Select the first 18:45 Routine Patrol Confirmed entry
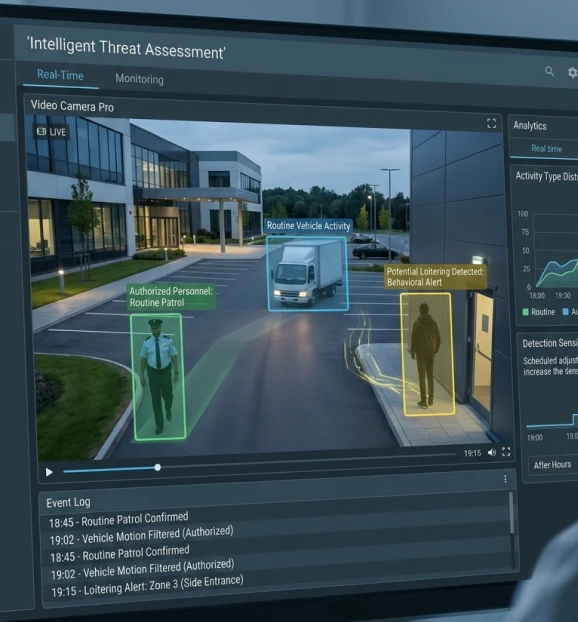The width and height of the screenshot is (578, 622). pyautogui.click(x=119, y=520)
